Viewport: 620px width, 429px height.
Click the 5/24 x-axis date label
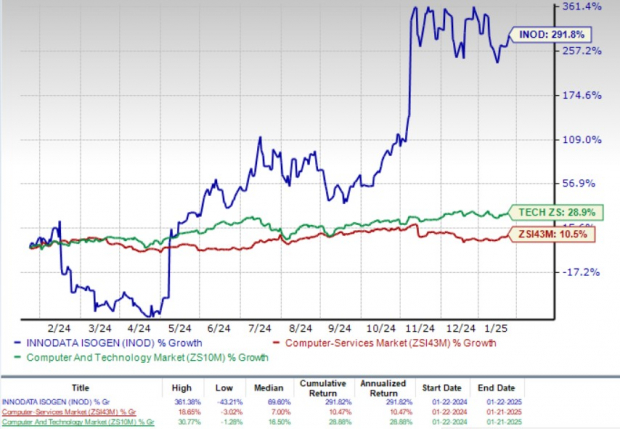tap(180, 329)
